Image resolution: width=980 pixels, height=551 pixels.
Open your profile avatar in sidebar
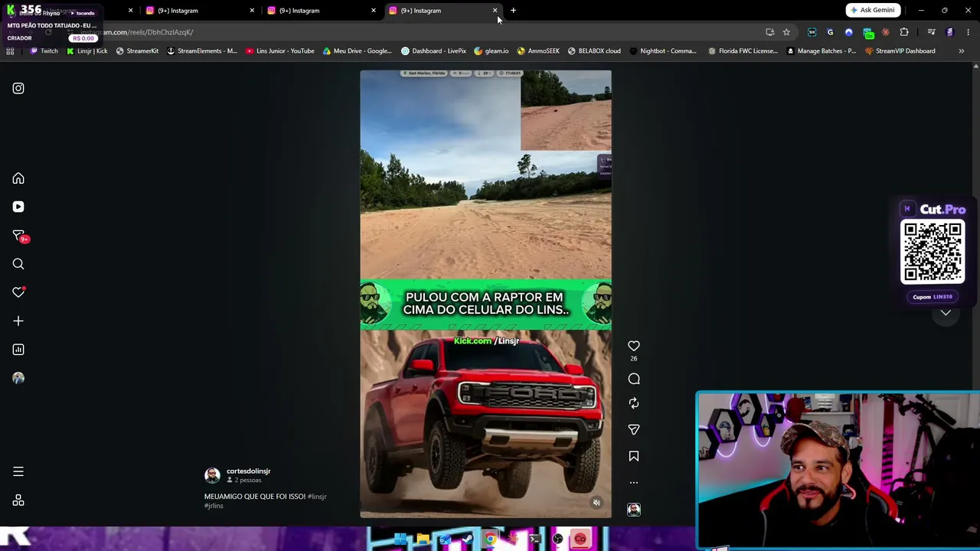pyautogui.click(x=18, y=378)
